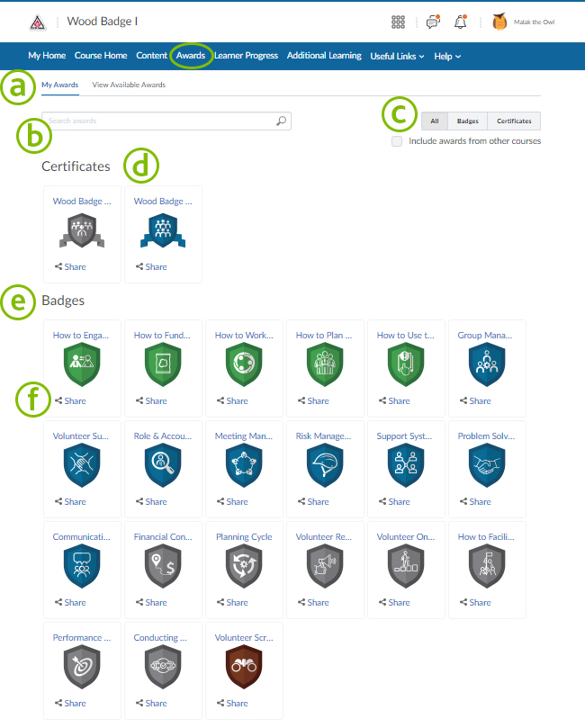Expand the Useful Links dropdown
This screenshot has width=585, height=728.
397,56
